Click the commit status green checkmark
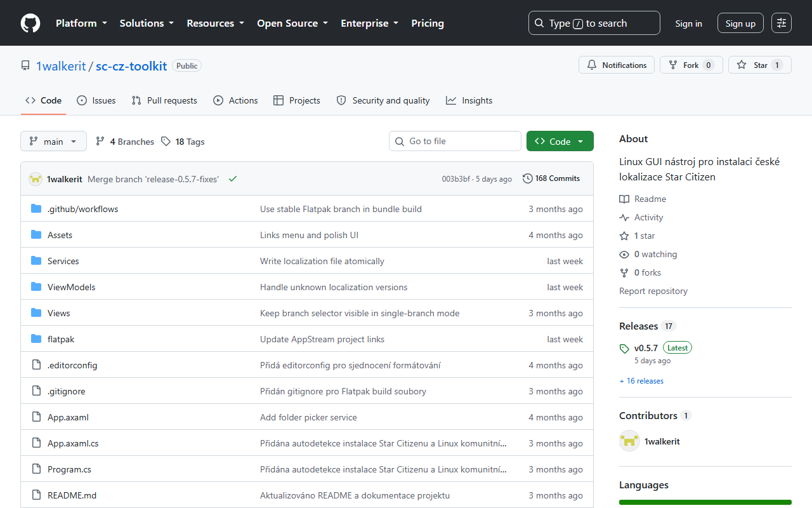 [x=233, y=179]
